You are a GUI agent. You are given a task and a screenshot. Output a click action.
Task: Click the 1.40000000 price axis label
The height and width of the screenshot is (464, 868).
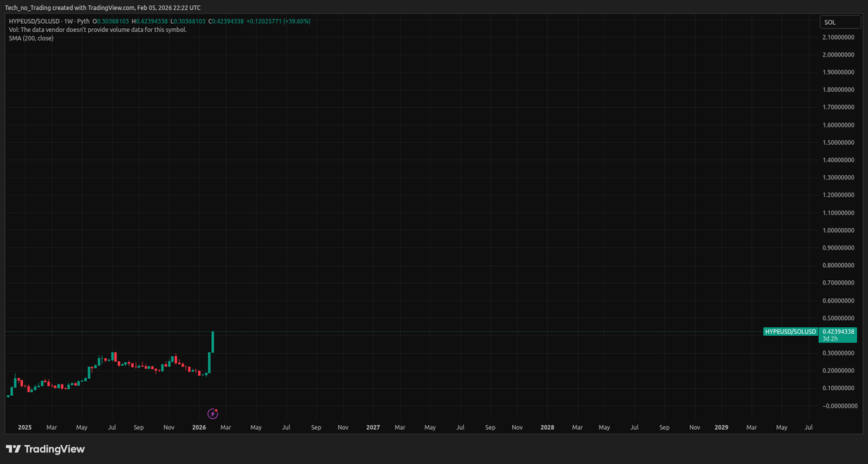[840, 160]
